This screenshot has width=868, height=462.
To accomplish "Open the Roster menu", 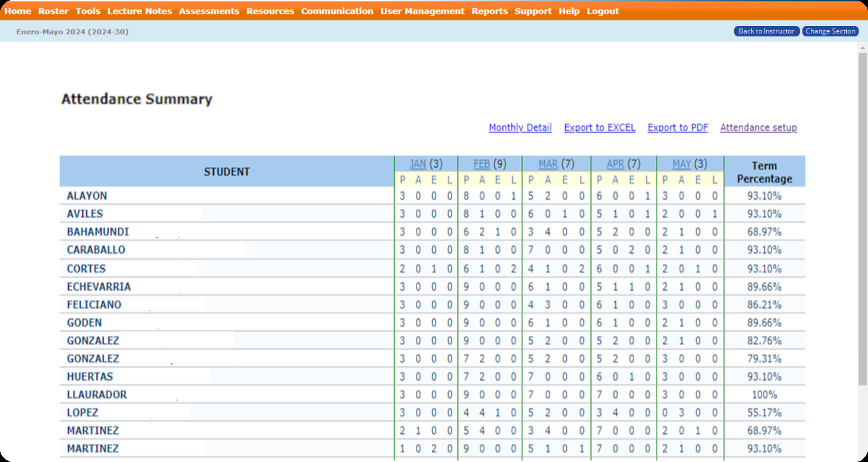I will tap(53, 11).
